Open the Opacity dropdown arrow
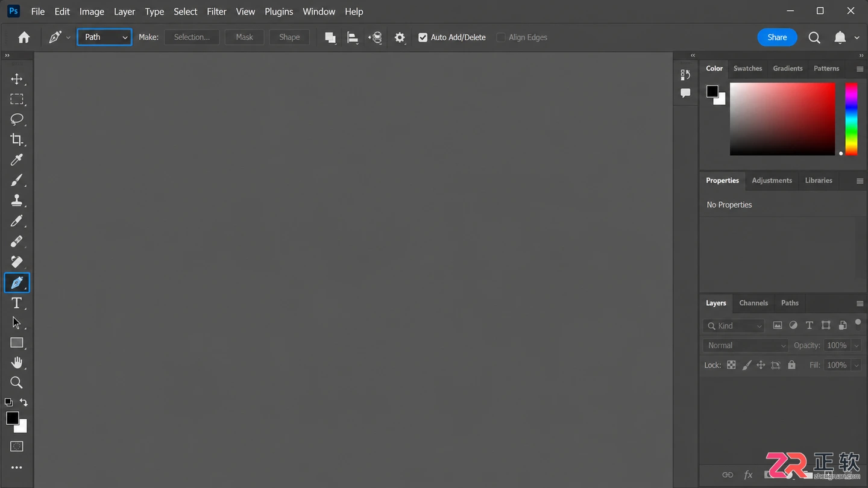Viewport: 868px width, 488px height. tap(857, 346)
